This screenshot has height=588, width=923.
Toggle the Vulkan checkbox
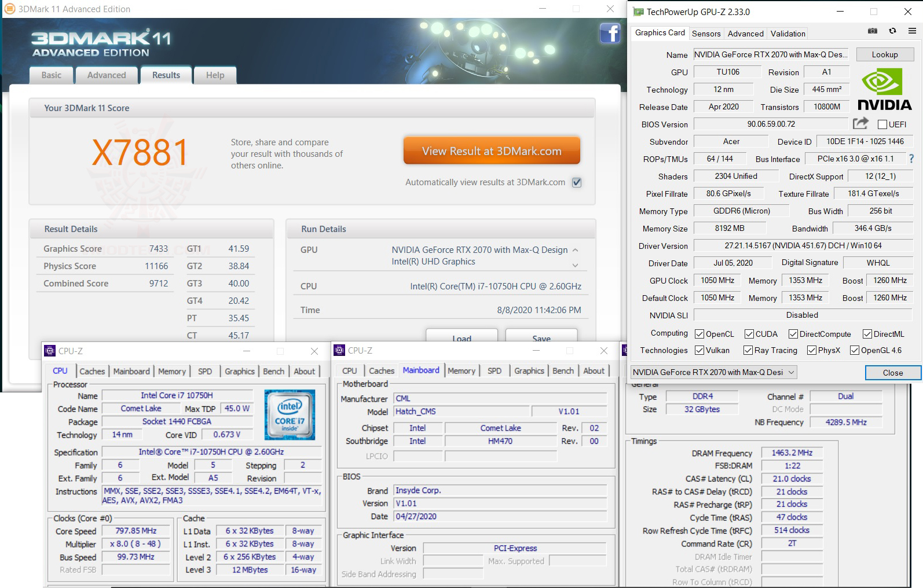point(699,350)
